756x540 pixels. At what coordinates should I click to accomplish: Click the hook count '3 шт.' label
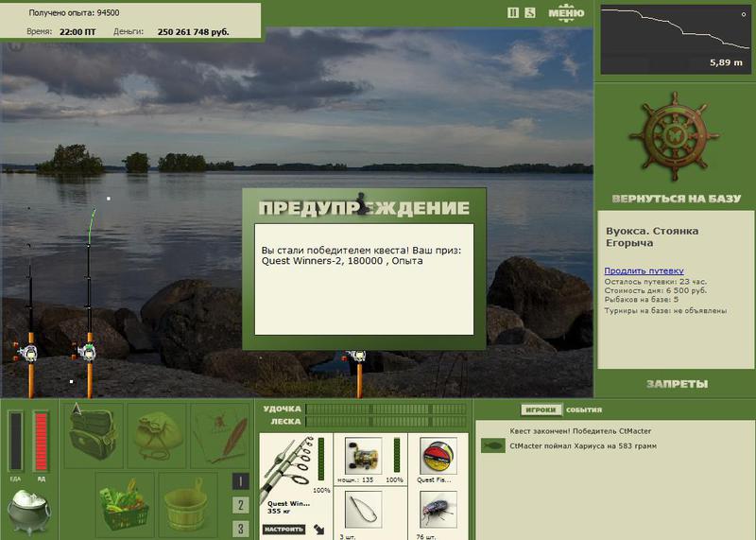point(347,536)
